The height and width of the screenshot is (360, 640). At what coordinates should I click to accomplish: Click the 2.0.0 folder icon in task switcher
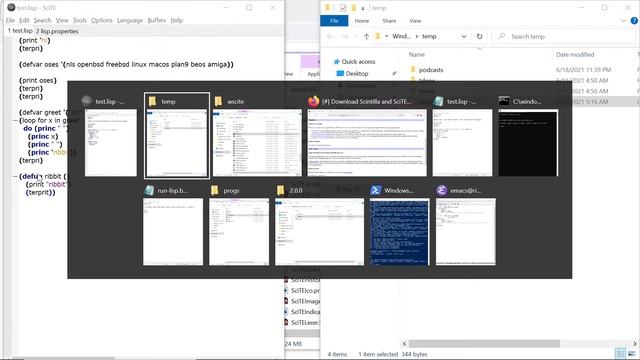tap(280, 190)
